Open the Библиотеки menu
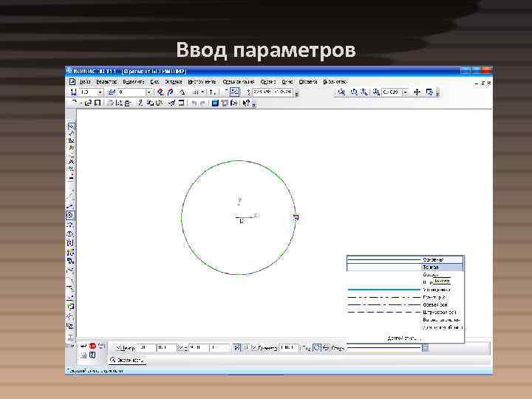 point(335,82)
